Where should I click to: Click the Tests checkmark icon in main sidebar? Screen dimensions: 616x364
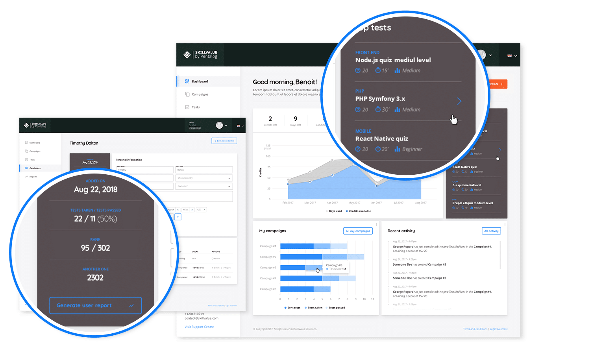[187, 107]
